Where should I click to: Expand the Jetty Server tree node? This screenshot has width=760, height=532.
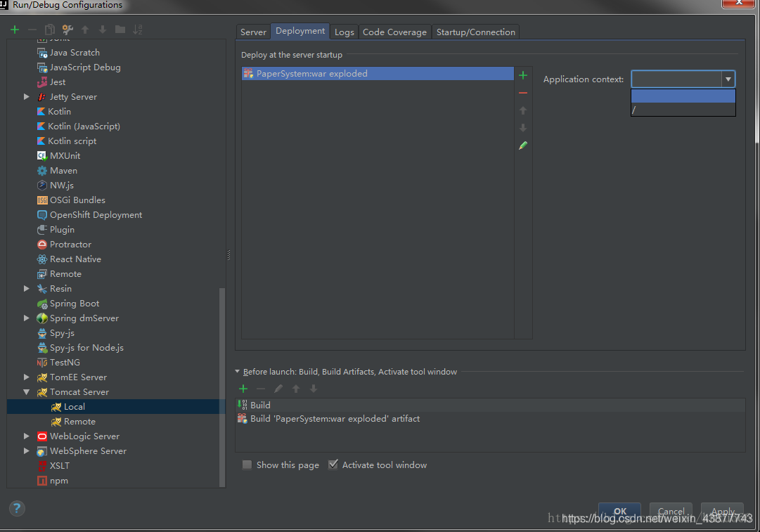point(27,97)
